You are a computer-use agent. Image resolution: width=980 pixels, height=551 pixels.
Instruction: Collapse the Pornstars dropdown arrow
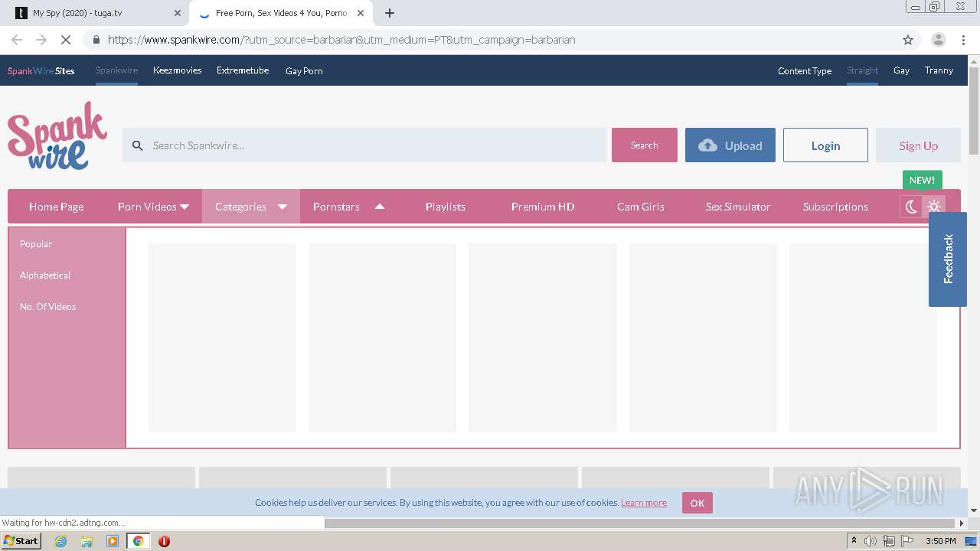click(x=380, y=207)
